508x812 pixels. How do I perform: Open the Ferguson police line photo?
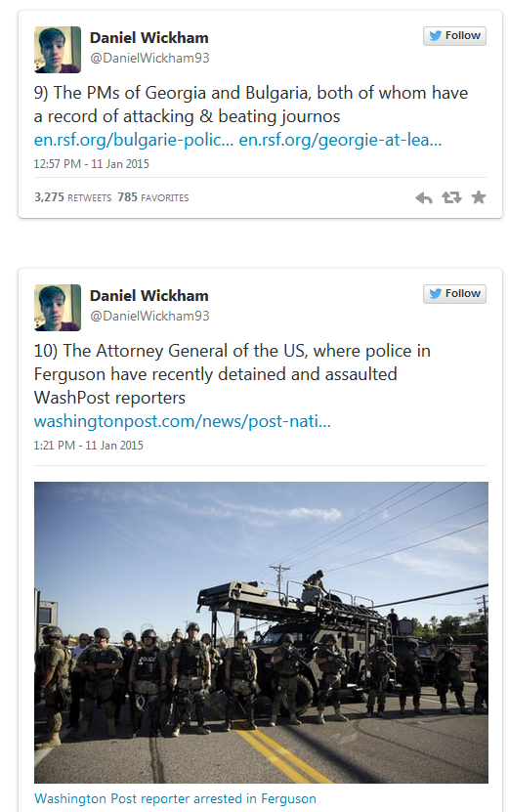[x=261, y=632]
